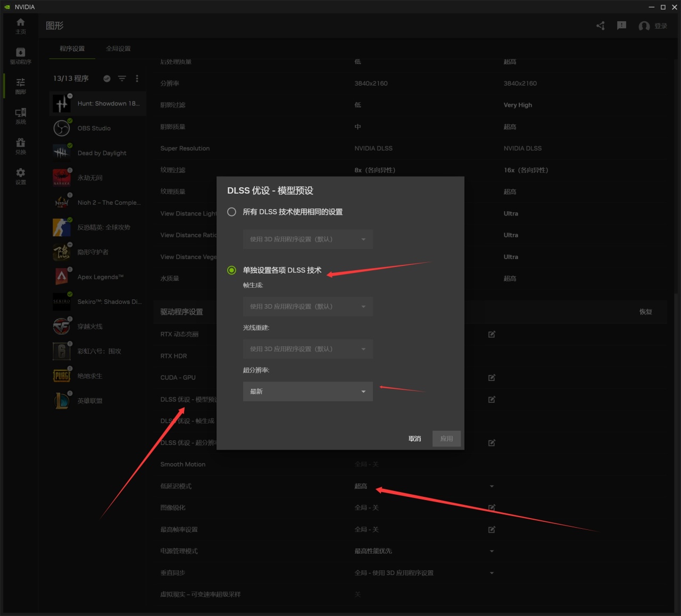Click the optimization-status check icon beside 13/13 程序
This screenshot has width=681, height=616.
(107, 78)
